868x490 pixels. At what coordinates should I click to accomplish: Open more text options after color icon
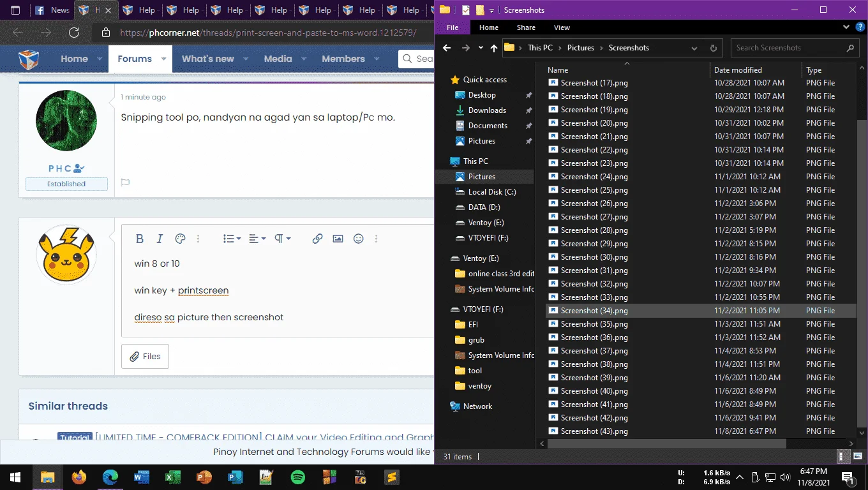[198, 239]
